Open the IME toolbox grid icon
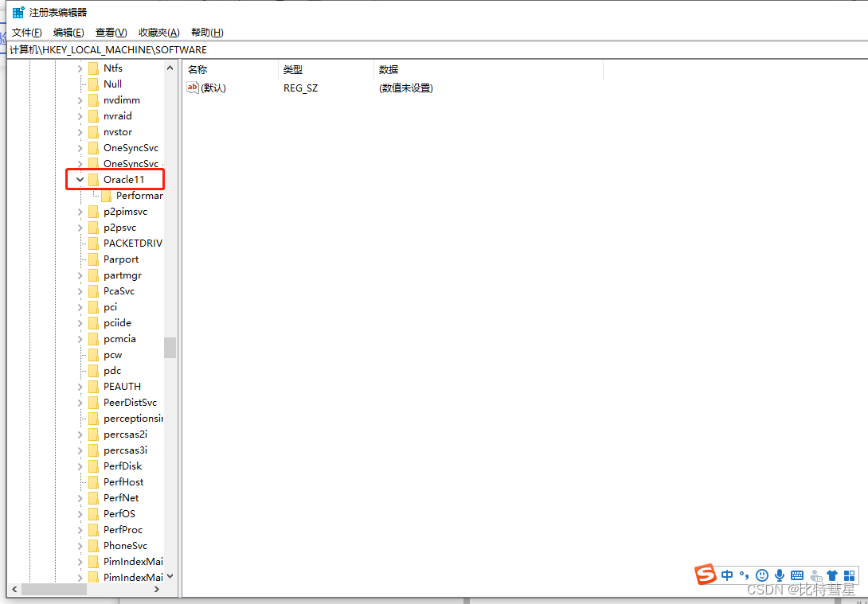The width and height of the screenshot is (868, 604). 849,575
